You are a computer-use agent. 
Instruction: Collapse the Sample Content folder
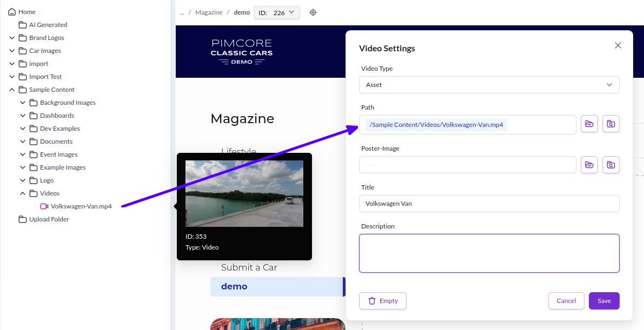(12, 90)
